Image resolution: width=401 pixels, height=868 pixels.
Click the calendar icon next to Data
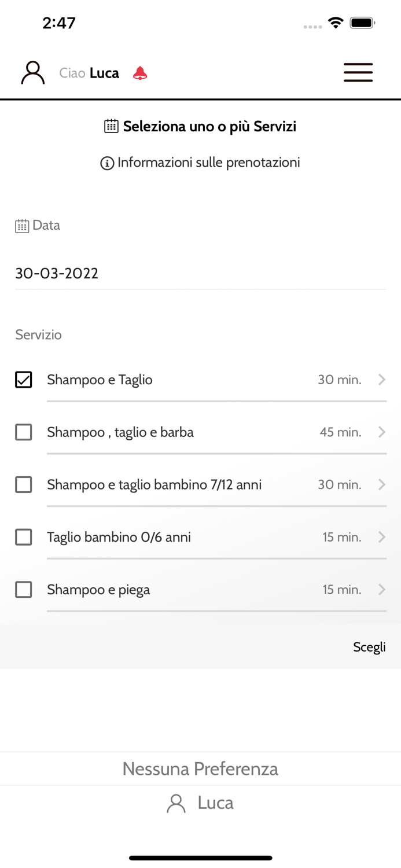pyautogui.click(x=22, y=226)
